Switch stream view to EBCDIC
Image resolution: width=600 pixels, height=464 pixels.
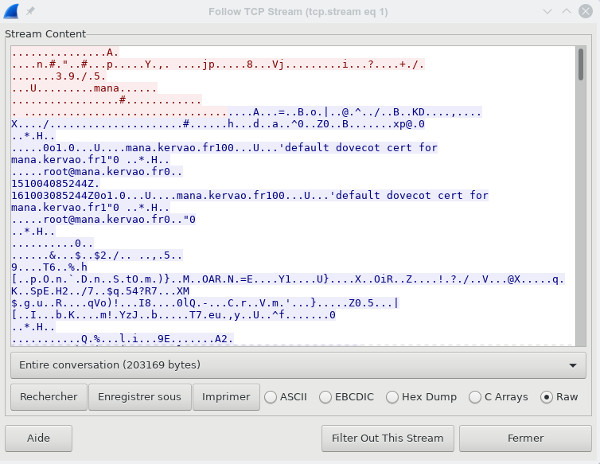click(326, 397)
